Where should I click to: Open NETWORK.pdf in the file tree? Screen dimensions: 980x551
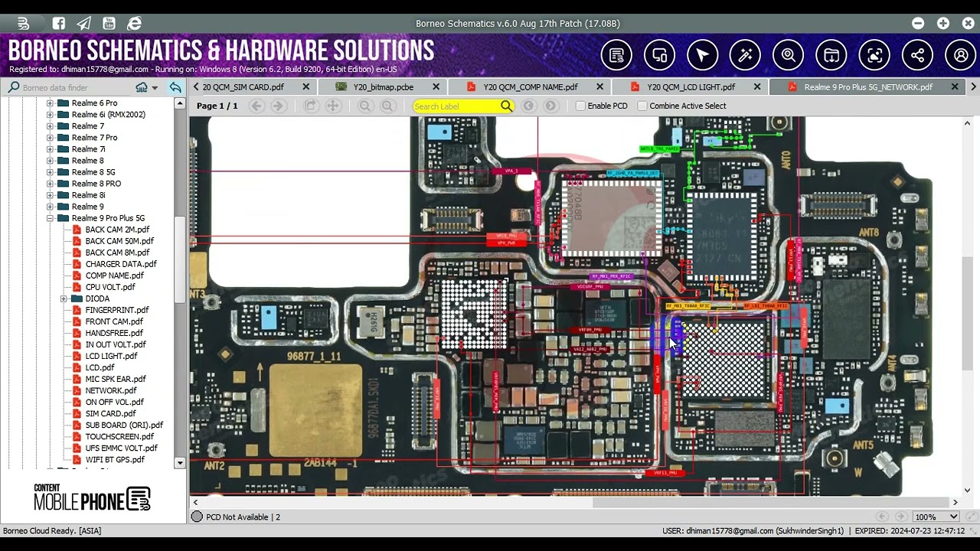[111, 390]
